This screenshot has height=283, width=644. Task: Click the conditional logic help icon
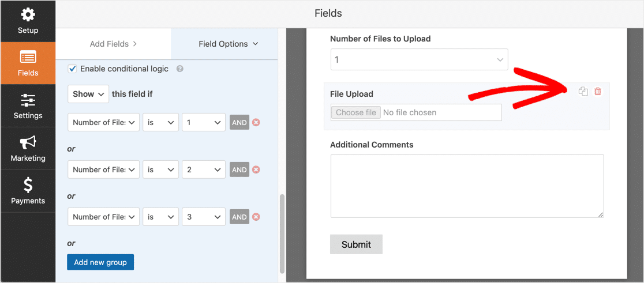coord(180,69)
